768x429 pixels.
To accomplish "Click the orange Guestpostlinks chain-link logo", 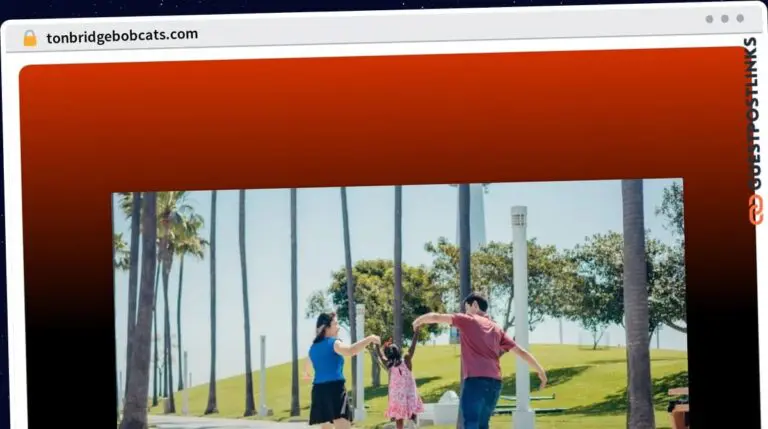I will 755,209.
